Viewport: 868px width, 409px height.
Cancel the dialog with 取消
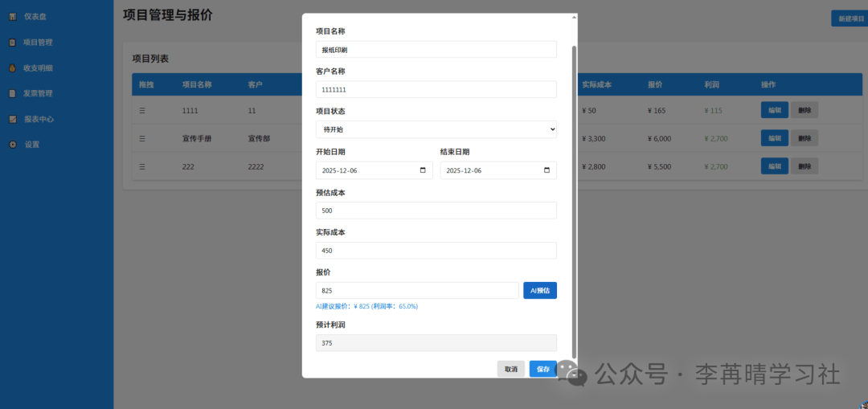tap(510, 369)
